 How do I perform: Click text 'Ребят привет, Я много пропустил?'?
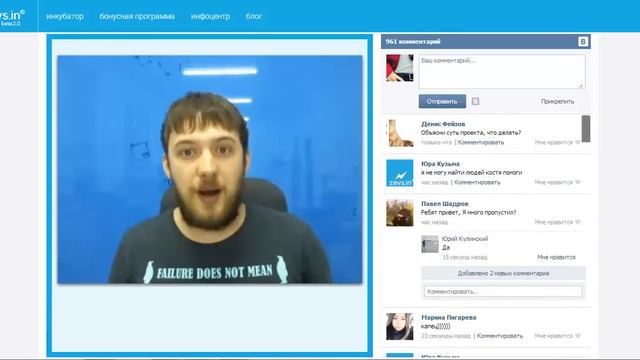[x=468, y=212]
